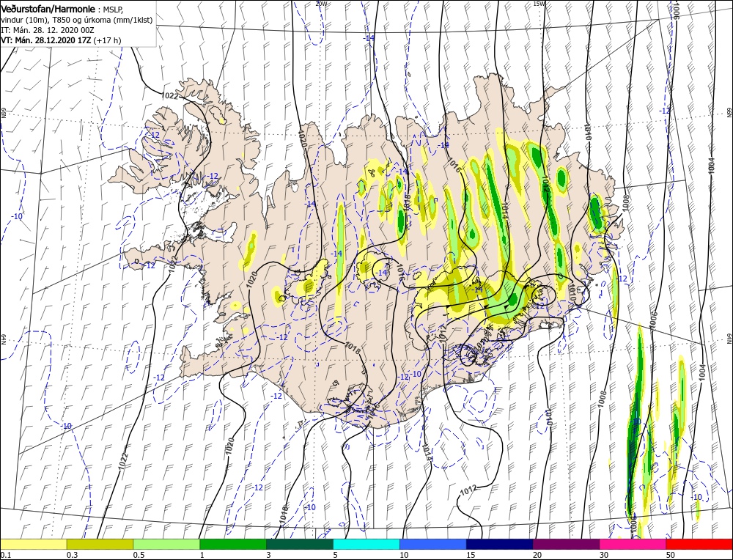733x560 pixels.
Task: Click the legend value '15'
Action: (x=471, y=555)
